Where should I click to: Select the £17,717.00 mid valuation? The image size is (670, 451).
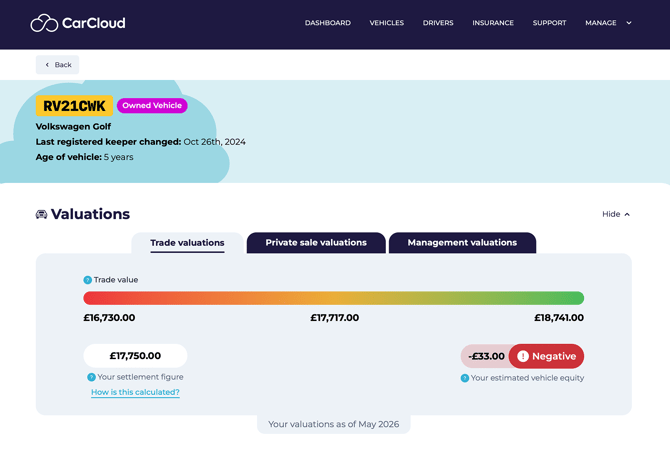335,318
